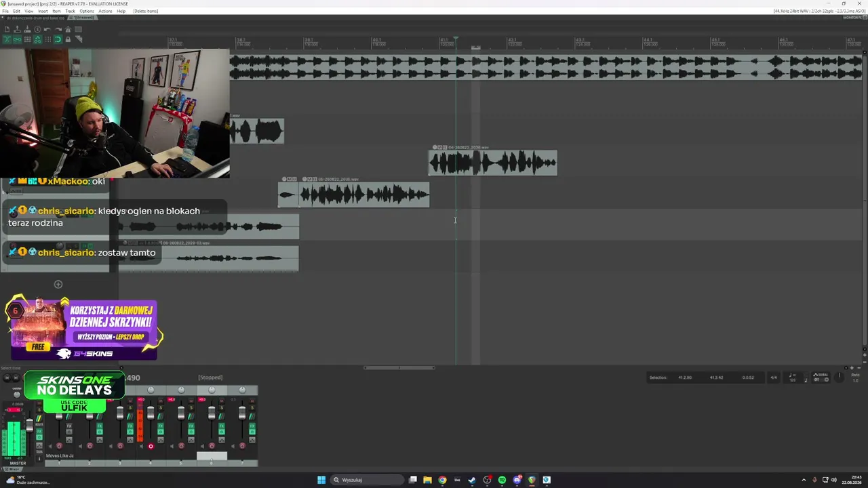This screenshot has width=868, height=488.
Task: Click the Open project toolbar icon
Action: [17, 29]
